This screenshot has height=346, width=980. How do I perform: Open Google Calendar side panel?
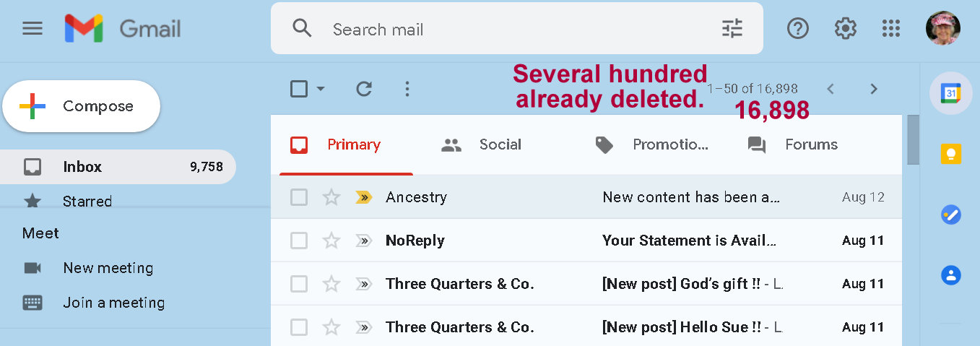click(x=950, y=93)
